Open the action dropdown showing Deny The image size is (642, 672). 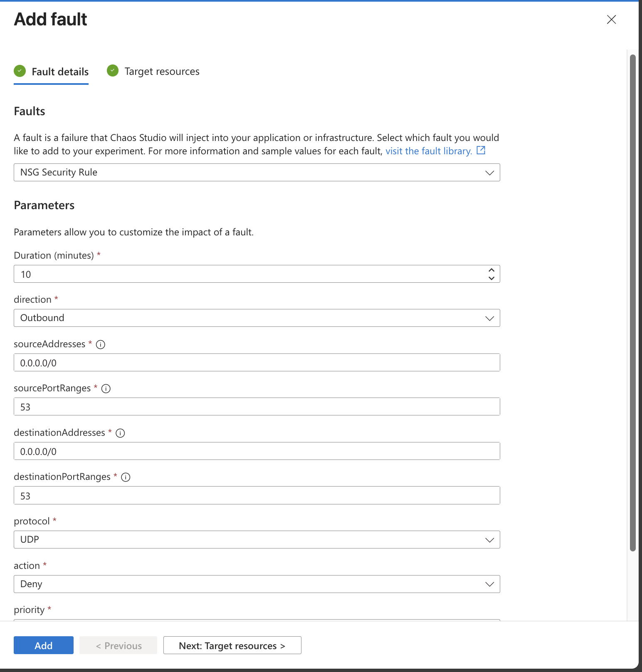[257, 584]
